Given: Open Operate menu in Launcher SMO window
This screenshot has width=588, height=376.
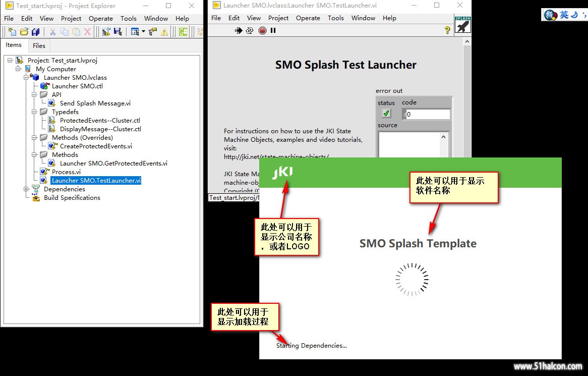Looking at the screenshot, I should click(x=308, y=18).
